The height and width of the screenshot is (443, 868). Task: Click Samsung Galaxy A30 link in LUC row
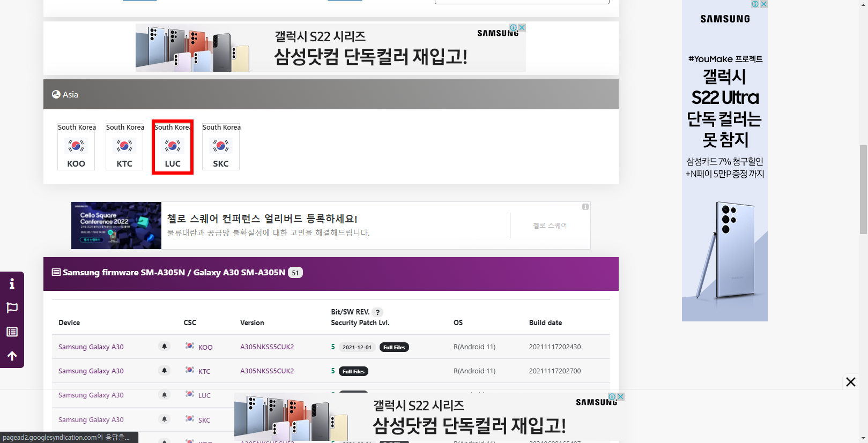(91, 395)
